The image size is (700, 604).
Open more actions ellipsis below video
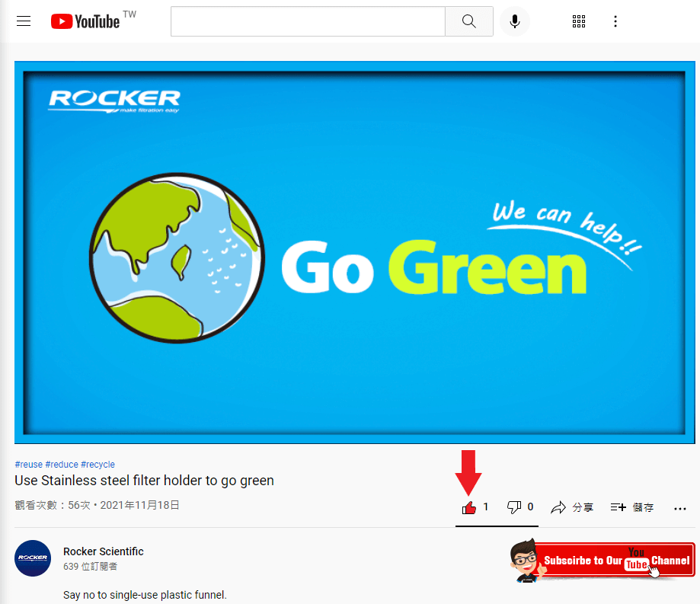click(x=680, y=509)
